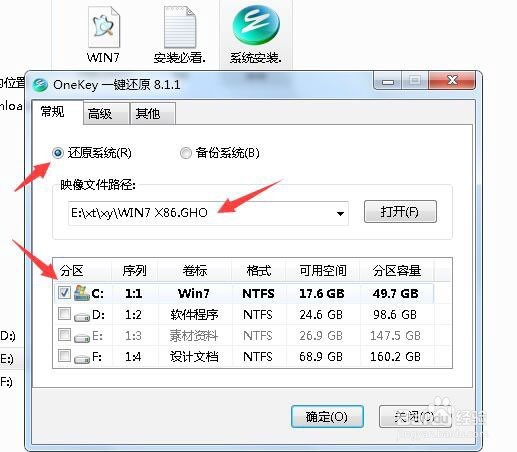The width and height of the screenshot is (517, 452).
Task: Click the drive icon for F: partition
Action: click(x=82, y=359)
